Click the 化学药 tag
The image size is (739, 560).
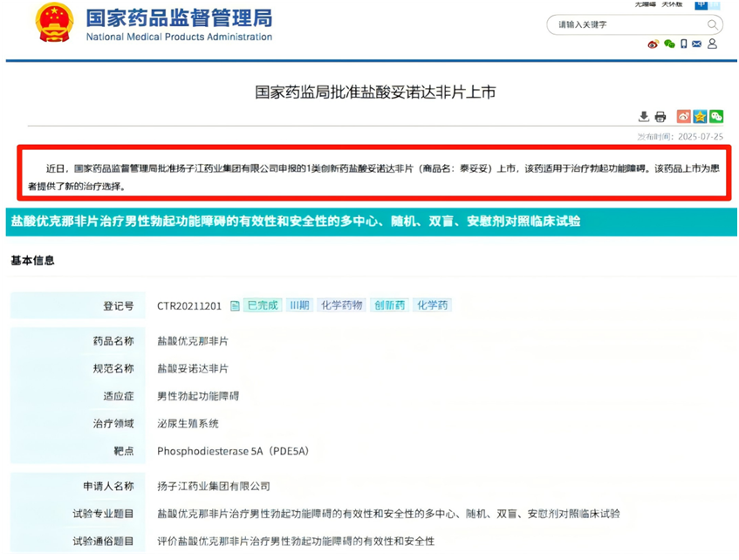click(432, 305)
